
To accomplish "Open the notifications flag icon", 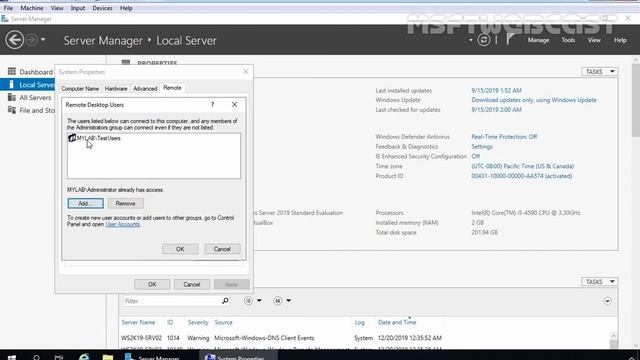I will (510, 40).
